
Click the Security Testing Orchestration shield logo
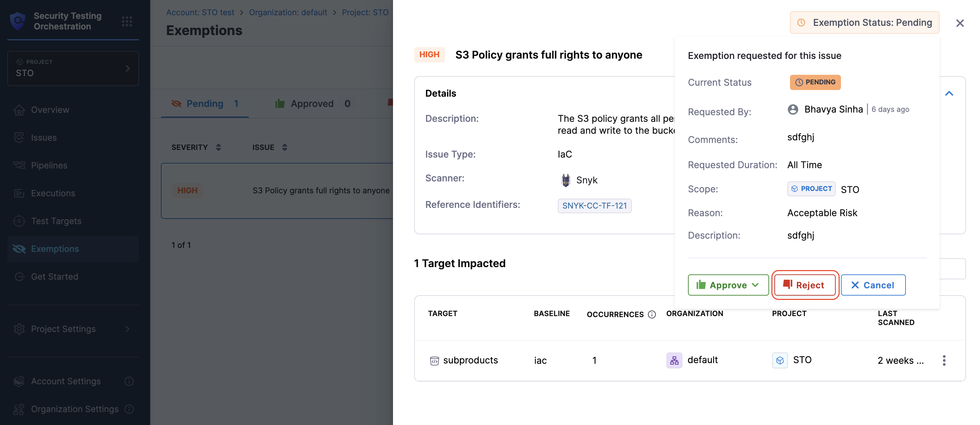point(18,21)
